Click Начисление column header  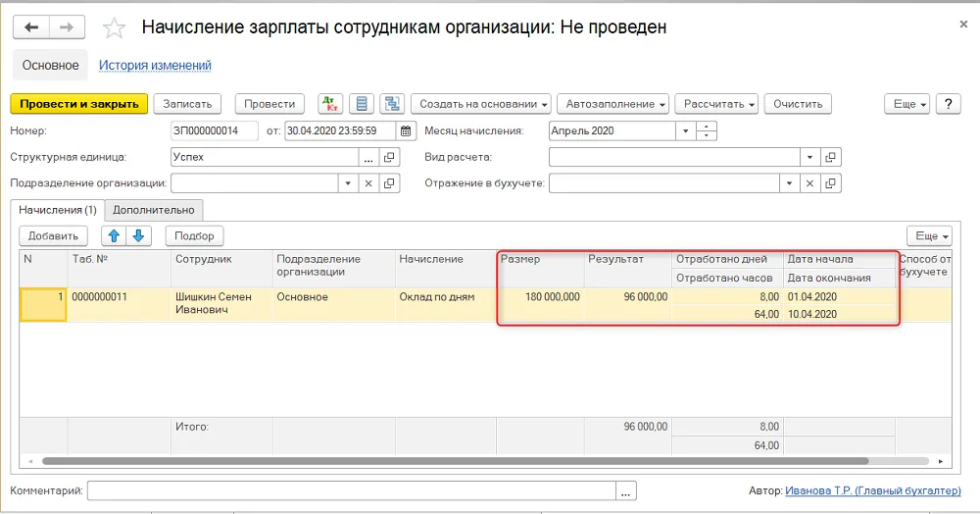[446, 269]
